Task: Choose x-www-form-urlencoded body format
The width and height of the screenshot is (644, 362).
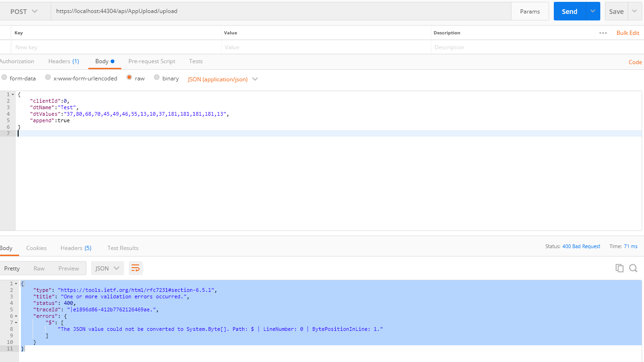Action: 47,78
